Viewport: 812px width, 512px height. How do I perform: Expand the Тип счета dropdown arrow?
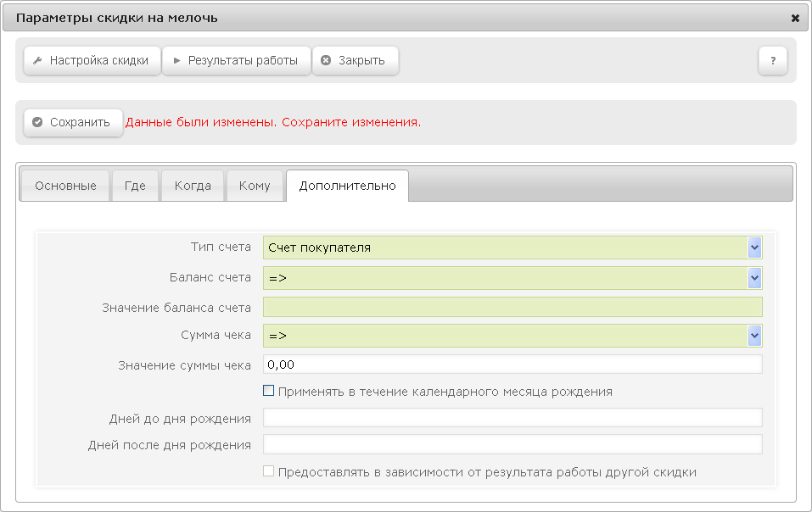[754, 248]
